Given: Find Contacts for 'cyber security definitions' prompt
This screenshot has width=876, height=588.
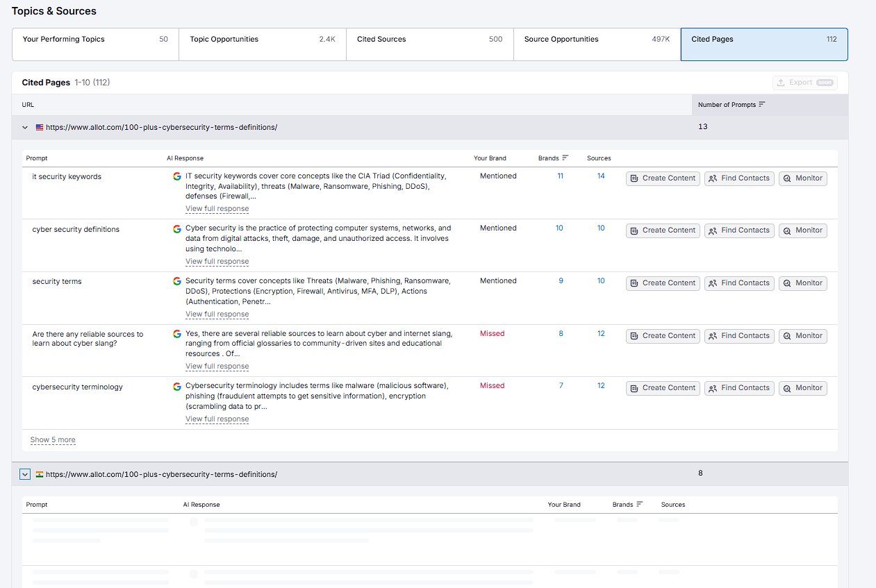Looking at the screenshot, I should coord(739,230).
